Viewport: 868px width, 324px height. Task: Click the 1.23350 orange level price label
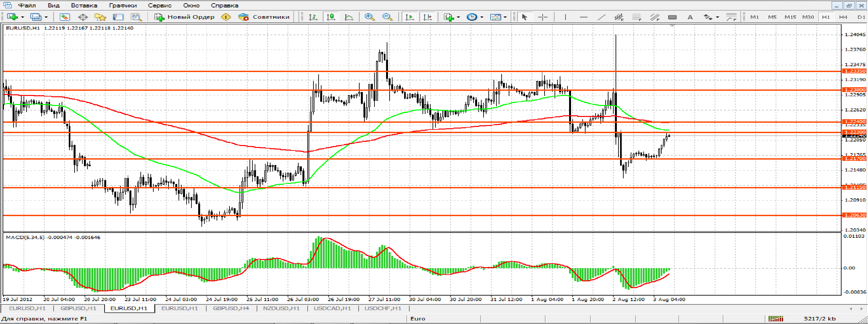853,71
